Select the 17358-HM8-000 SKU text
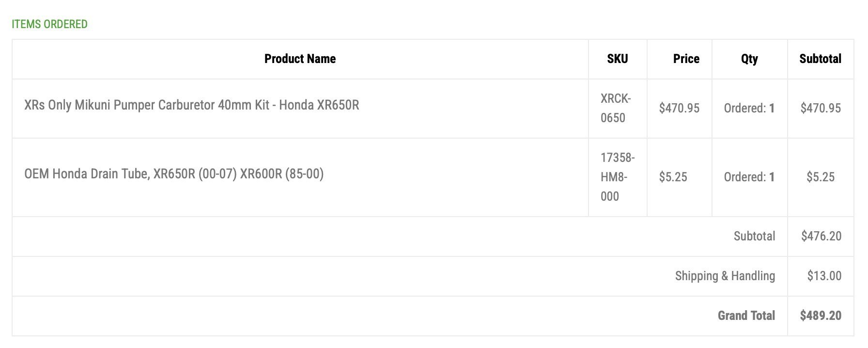This screenshot has height=348, width=868. tap(618, 177)
